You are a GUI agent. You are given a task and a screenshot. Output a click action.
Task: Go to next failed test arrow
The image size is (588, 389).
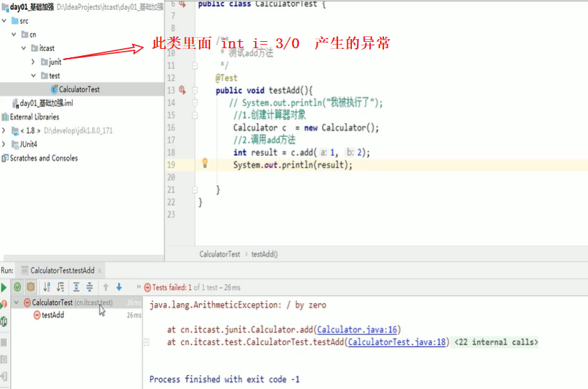point(119,287)
